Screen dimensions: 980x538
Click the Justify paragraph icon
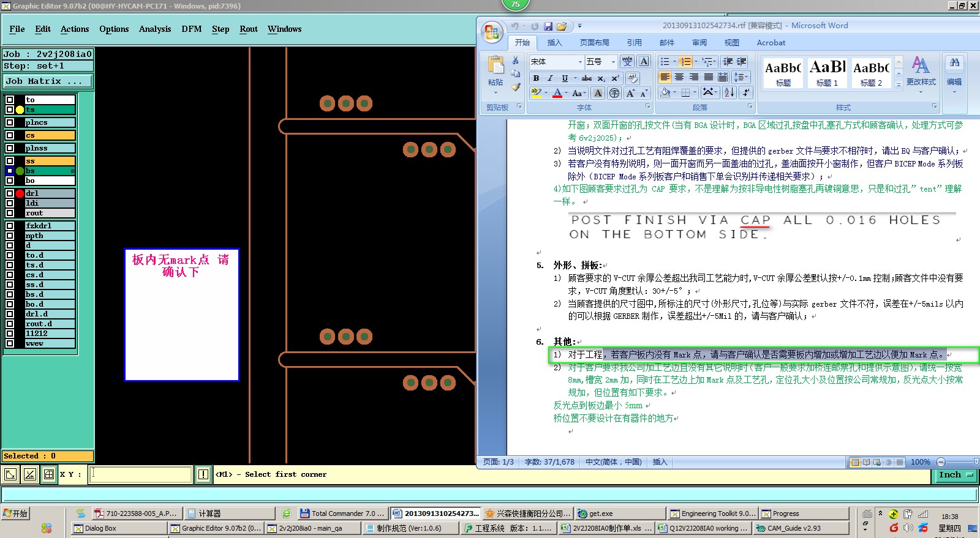[709, 77]
